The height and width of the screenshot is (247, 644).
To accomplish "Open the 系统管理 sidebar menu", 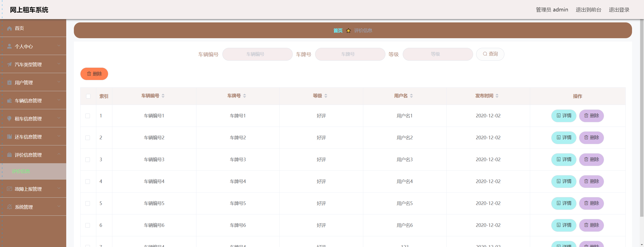I will pos(33,207).
